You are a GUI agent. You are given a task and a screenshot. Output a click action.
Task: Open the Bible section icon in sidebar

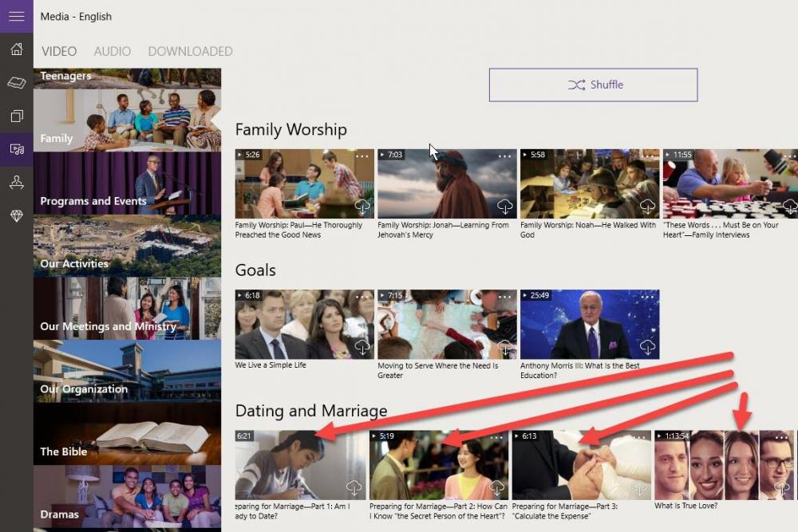point(16,83)
